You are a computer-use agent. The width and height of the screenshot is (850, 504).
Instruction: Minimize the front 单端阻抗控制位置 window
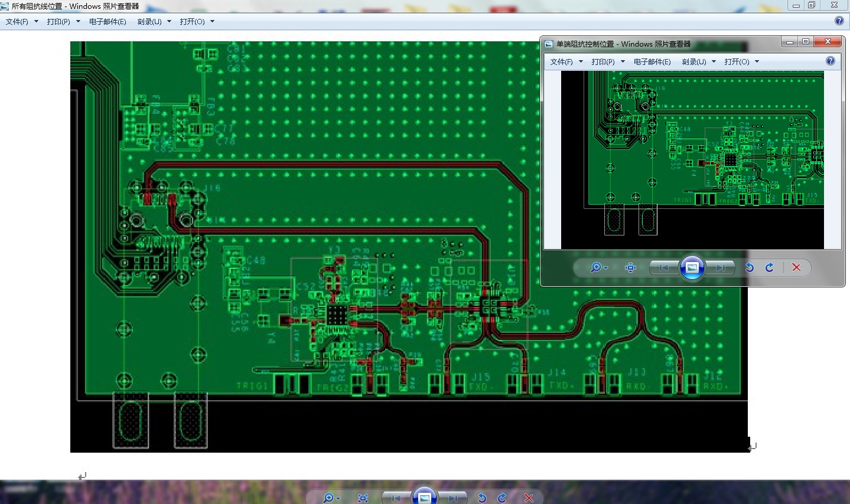789,41
